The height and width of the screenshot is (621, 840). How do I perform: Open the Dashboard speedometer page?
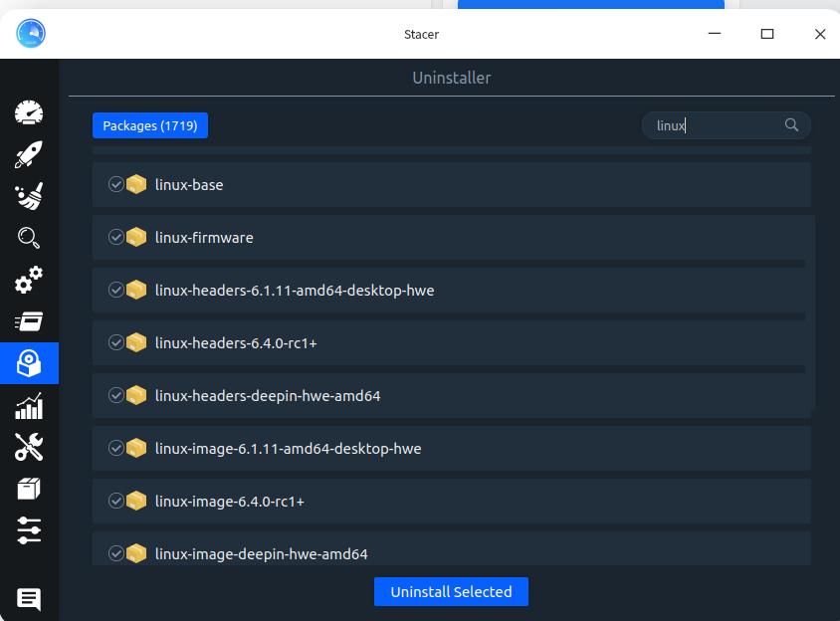point(29,112)
